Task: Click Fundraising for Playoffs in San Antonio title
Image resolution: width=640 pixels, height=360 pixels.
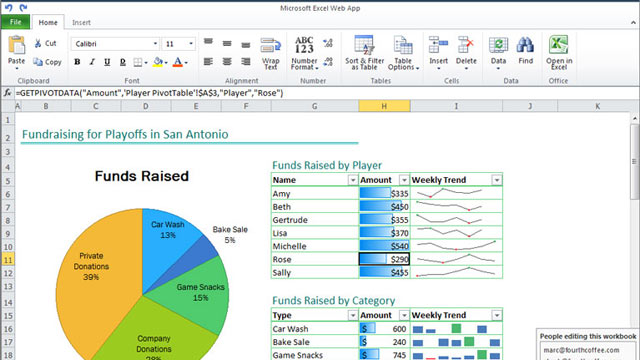Action: 125,134
